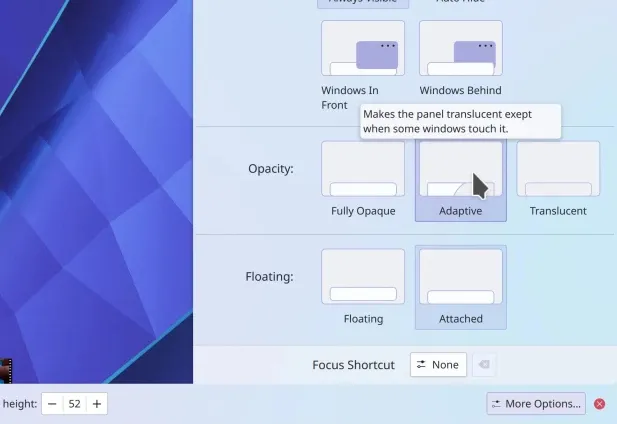Click the Focus Shortcut label
The image size is (617, 424).
(353, 365)
